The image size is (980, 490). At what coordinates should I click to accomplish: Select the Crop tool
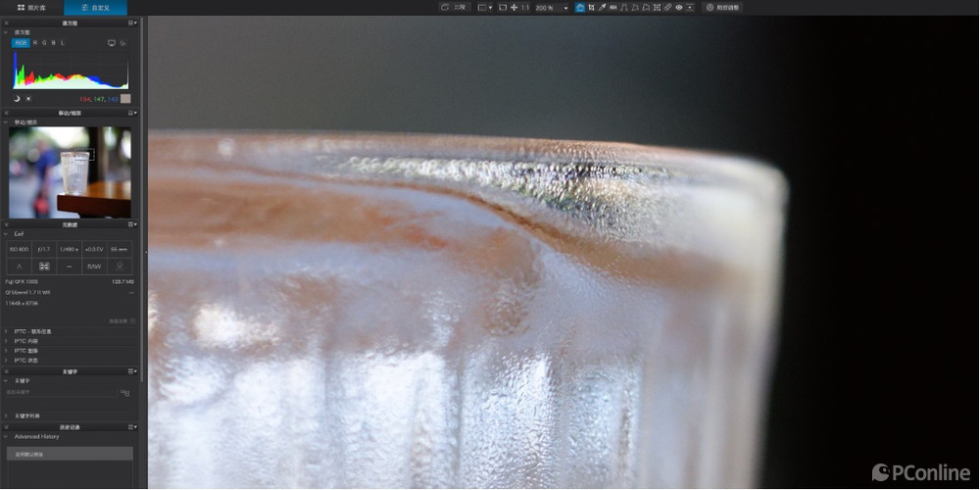point(591,8)
